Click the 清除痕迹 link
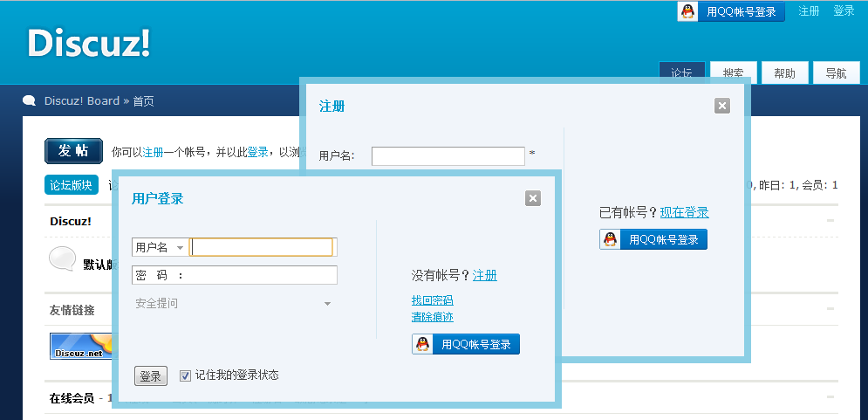The image size is (868, 420). pyautogui.click(x=433, y=317)
